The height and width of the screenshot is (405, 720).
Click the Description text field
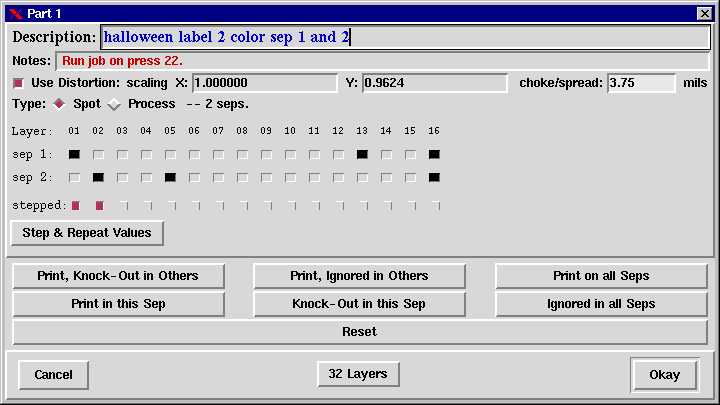404,37
